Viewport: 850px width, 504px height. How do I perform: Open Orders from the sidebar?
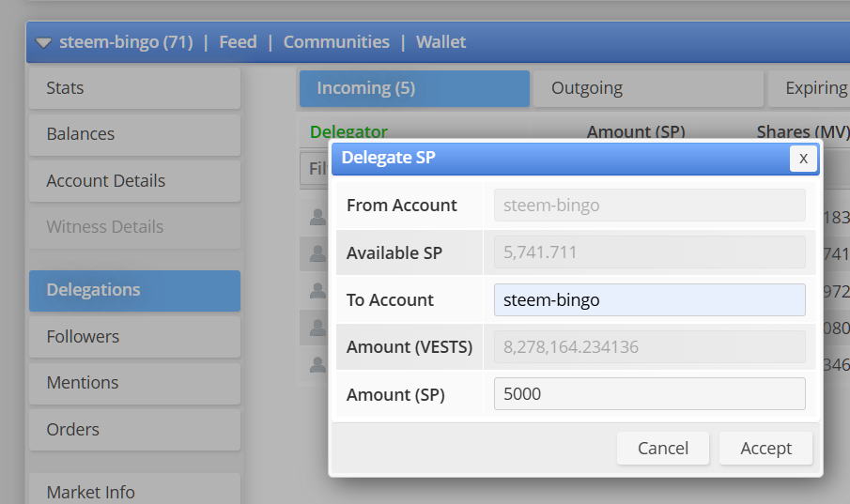(134, 430)
